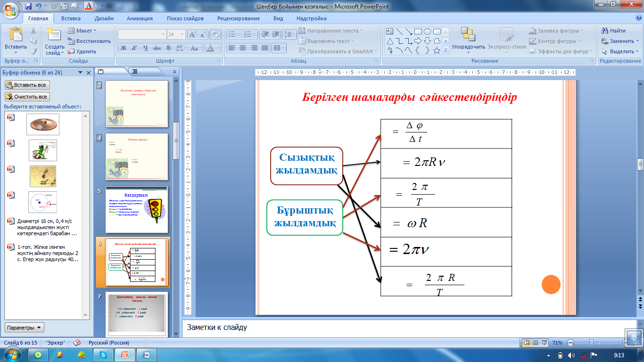Toggle bold formatting Ж
This screenshot has width=644, height=362.
tap(123, 48)
